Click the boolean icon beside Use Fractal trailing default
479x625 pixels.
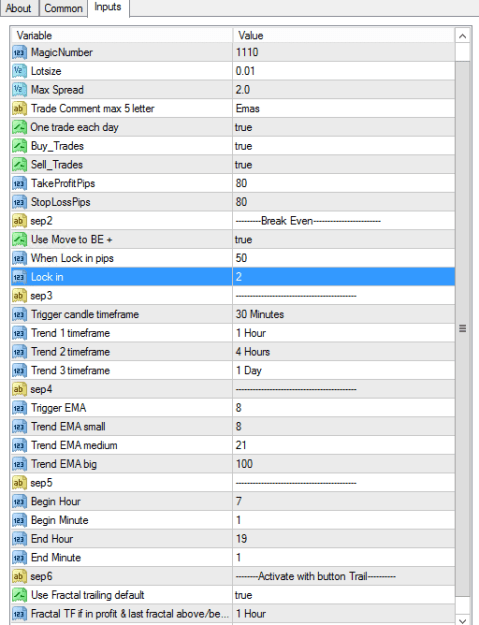pos(19,595)
